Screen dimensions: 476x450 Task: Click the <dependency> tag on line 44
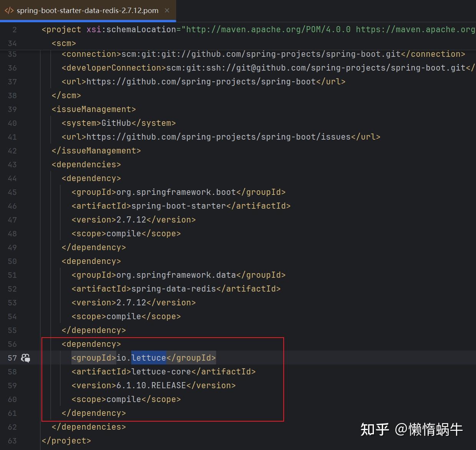click(91, 178)
